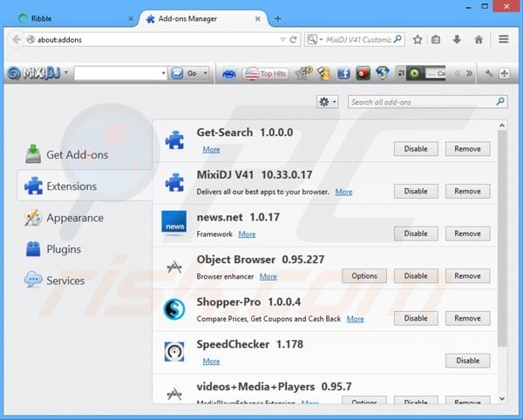The width and height of the screenshot is (523, 420).
Task: Open Options for Object Browser
Action: pyautogui.click(x=364, y=275)
